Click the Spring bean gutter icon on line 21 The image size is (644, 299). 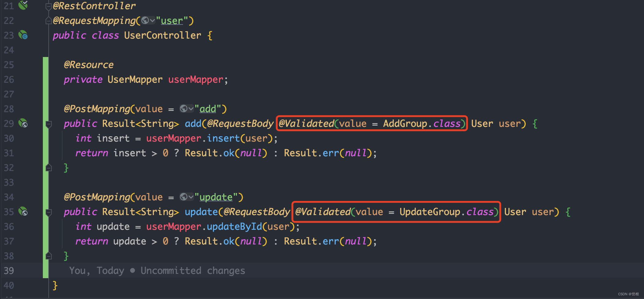[x=23, y=5]
